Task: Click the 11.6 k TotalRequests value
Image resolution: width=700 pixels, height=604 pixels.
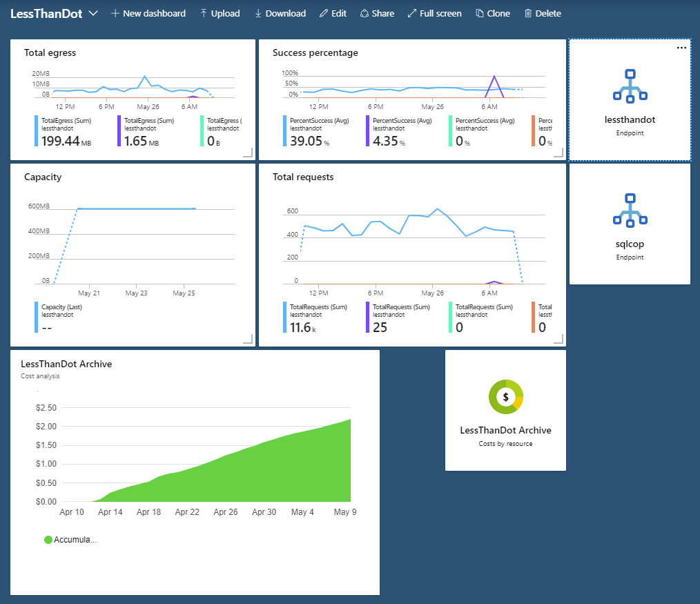Action: [302, 327]
